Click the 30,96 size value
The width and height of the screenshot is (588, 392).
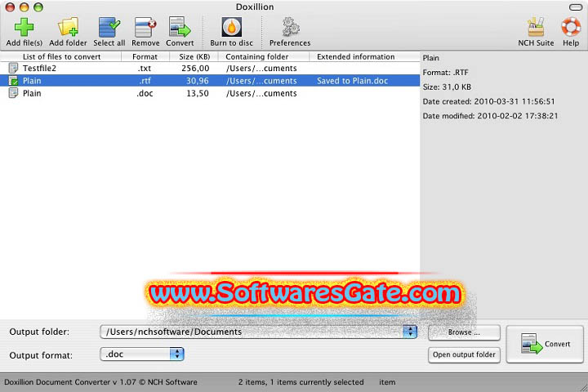click(x=198, y=81)
